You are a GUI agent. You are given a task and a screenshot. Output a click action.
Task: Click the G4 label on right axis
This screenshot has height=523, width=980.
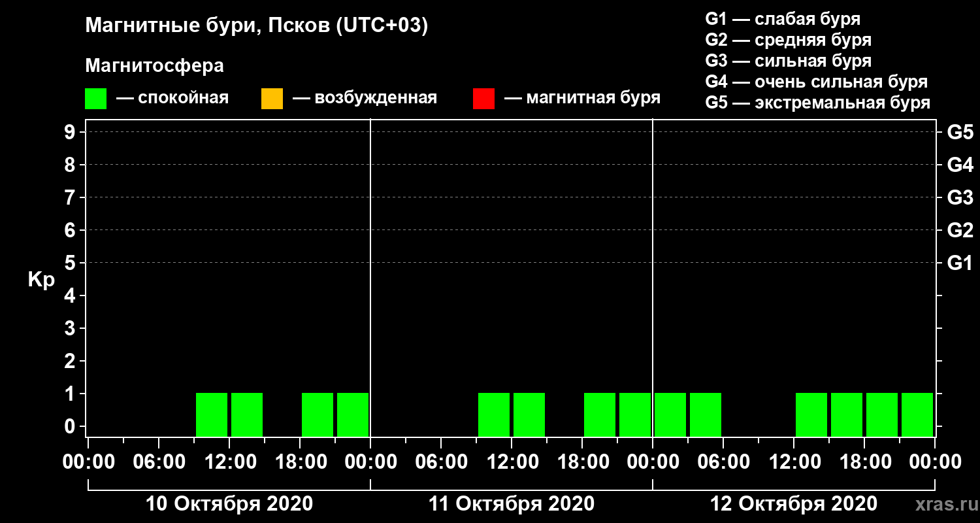(960, 165)
